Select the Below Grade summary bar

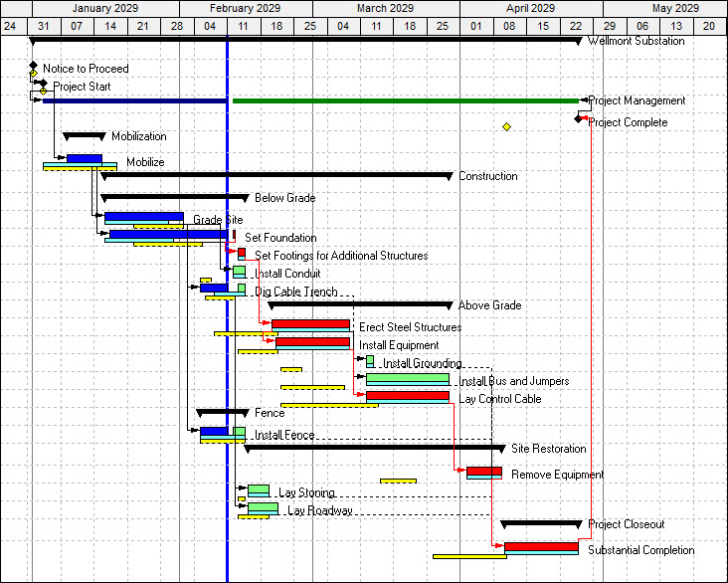tap(174, 197)
